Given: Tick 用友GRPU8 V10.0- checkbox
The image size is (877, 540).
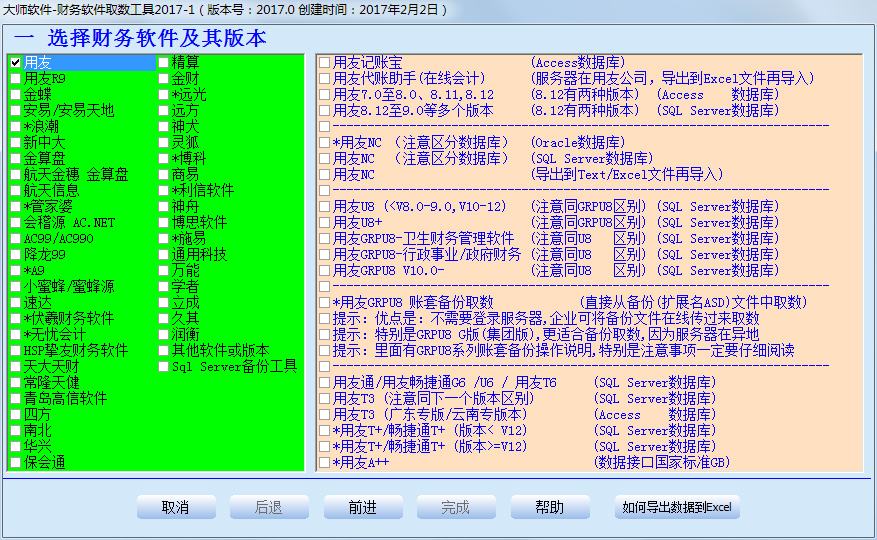Looking at the screenshot, I should [324, 271].
